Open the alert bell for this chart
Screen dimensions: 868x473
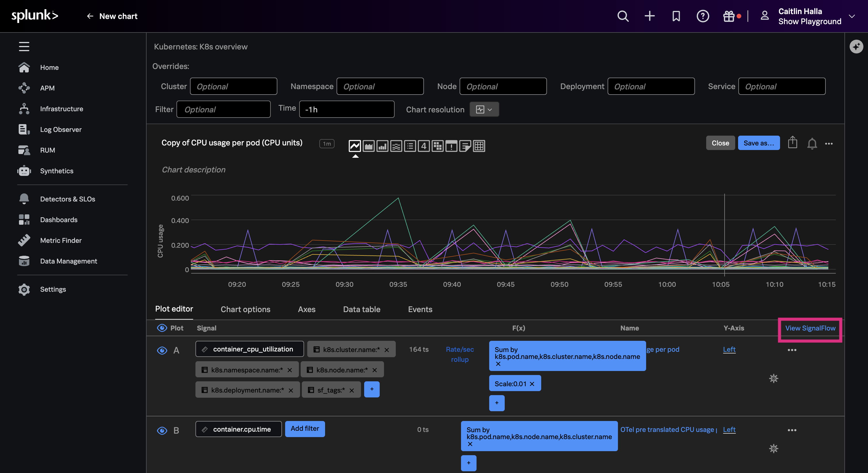tap(813, 143)
